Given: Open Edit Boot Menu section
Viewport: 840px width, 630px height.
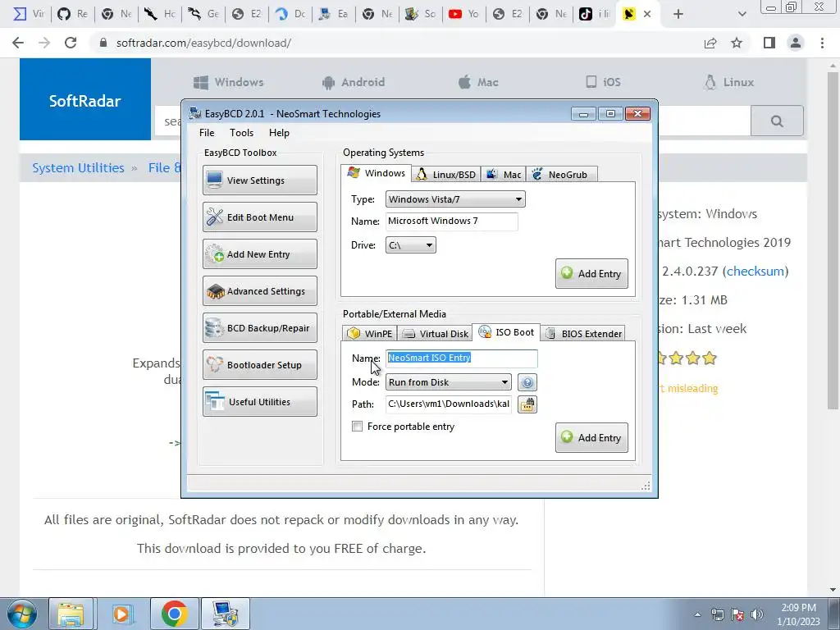Looking at the screenshot, I should pyautogui.click(x=260, y=217).
